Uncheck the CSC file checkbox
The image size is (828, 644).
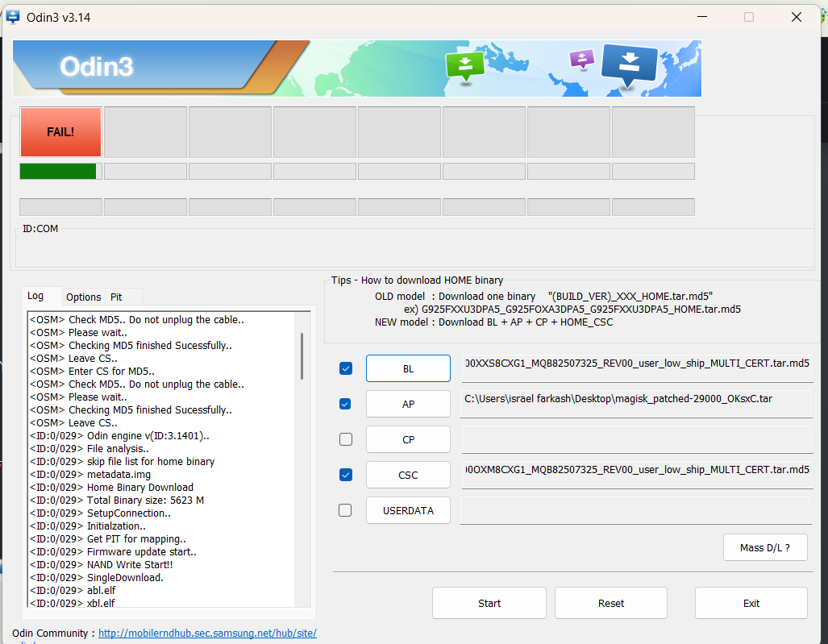pyautogui.click(x=346, y=475)
